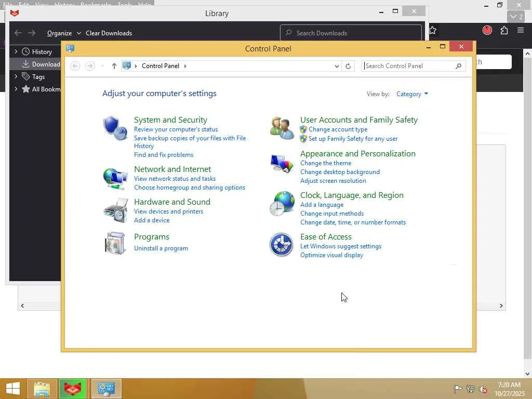Go up one level in Control Panel
Viewport: 532px width, 399px height.
(x=114, y=66)
